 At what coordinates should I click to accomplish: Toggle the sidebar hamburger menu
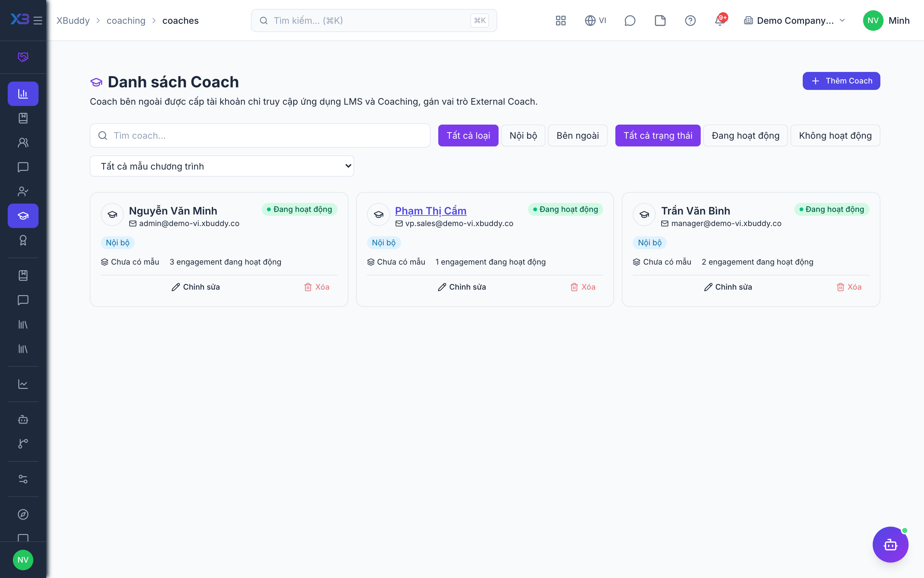(38, 20)
